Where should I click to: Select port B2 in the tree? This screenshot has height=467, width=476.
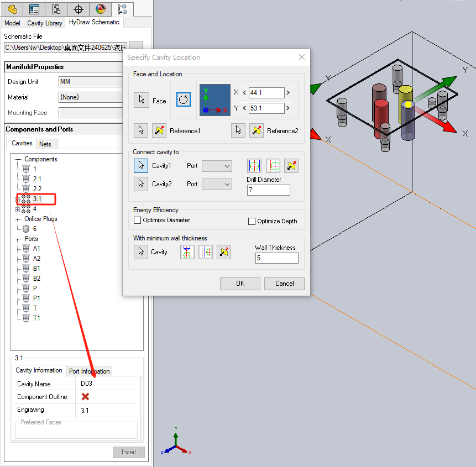pyautogui.click(x=36, y=279)
